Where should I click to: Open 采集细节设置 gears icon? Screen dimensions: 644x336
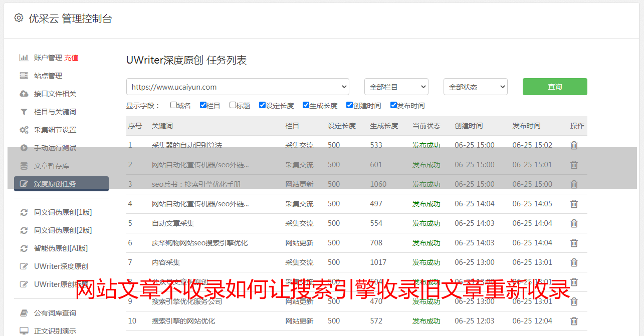tap(24, 130)
